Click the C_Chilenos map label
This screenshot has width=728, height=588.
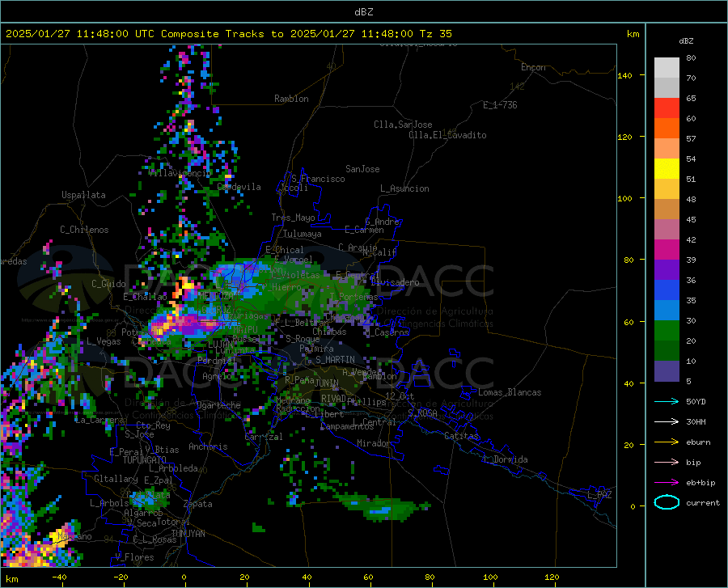click(84, 230)
